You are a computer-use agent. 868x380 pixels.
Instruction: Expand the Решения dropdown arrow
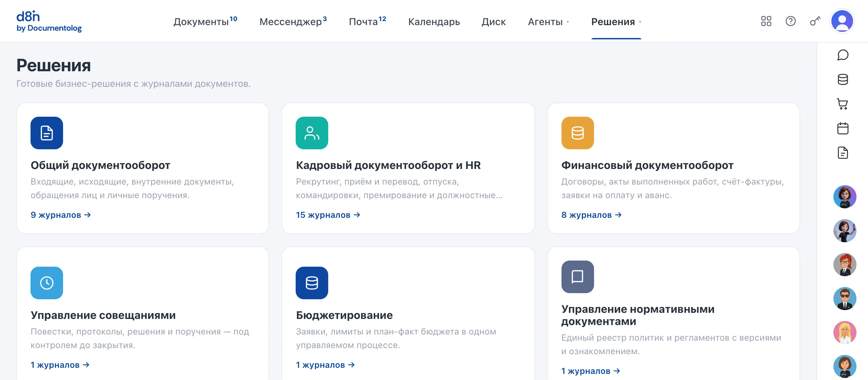640,22
